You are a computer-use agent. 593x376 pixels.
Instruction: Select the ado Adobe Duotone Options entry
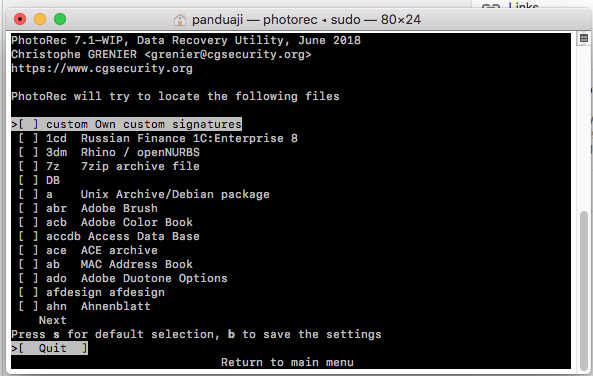123,278
